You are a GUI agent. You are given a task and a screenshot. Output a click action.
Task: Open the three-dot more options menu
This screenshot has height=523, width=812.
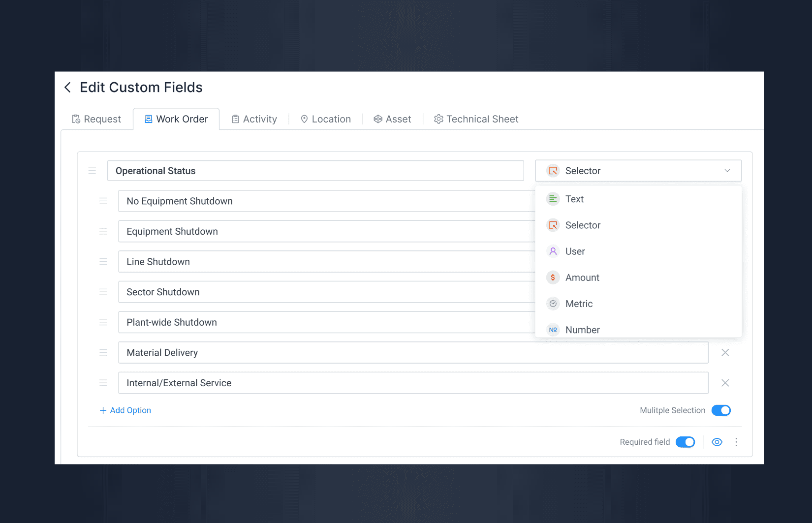tap(736, 442)
